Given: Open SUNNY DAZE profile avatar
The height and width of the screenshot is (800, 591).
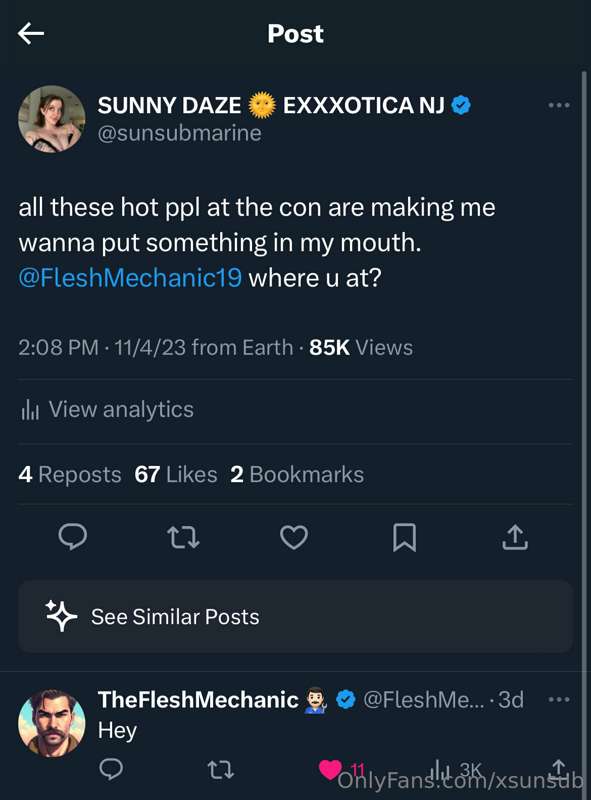Looking at the screenshot, I should (52, 119).
